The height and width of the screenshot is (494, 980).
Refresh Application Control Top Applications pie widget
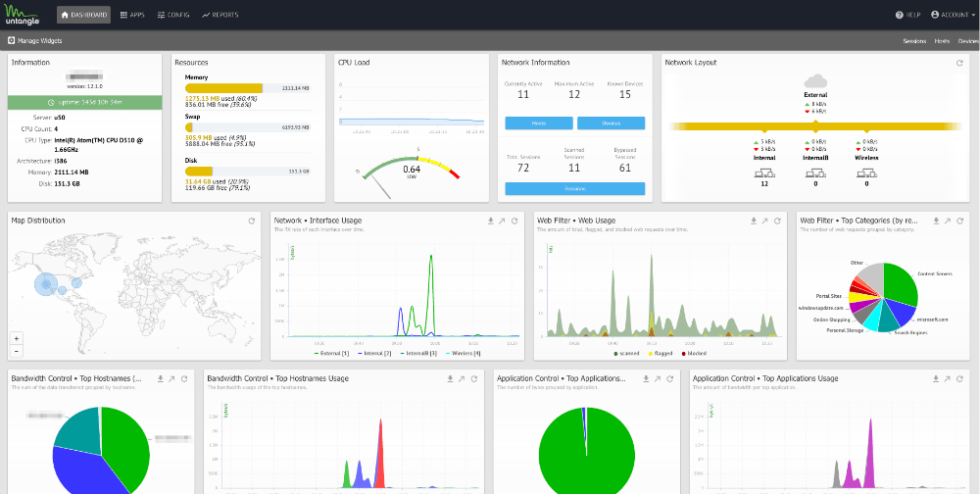click(x=670, y=378)
